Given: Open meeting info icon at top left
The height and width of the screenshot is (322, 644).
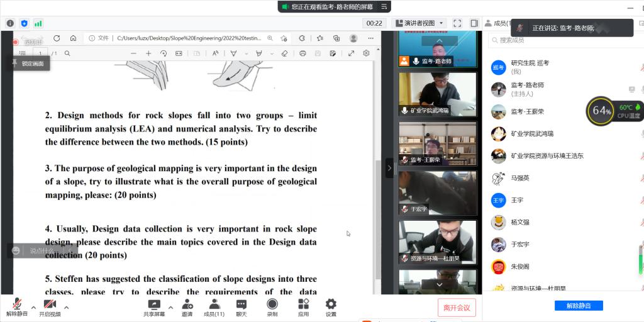Looking at the screenshot, I should 11,23.
